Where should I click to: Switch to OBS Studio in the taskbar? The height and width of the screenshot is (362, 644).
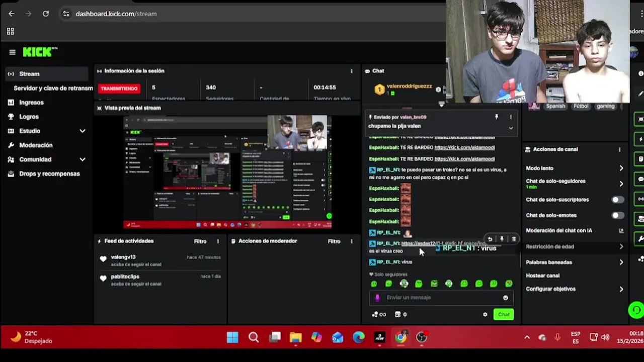(422, 337)
